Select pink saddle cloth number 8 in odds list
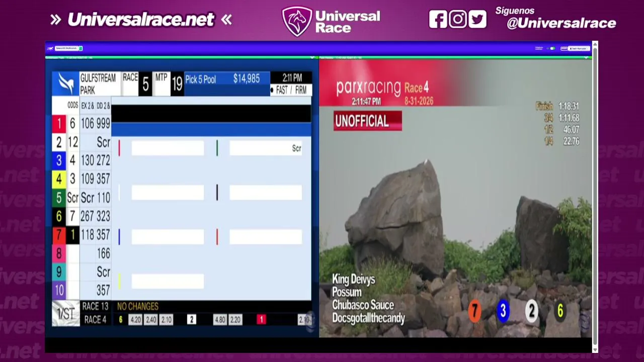 (59, 253)
